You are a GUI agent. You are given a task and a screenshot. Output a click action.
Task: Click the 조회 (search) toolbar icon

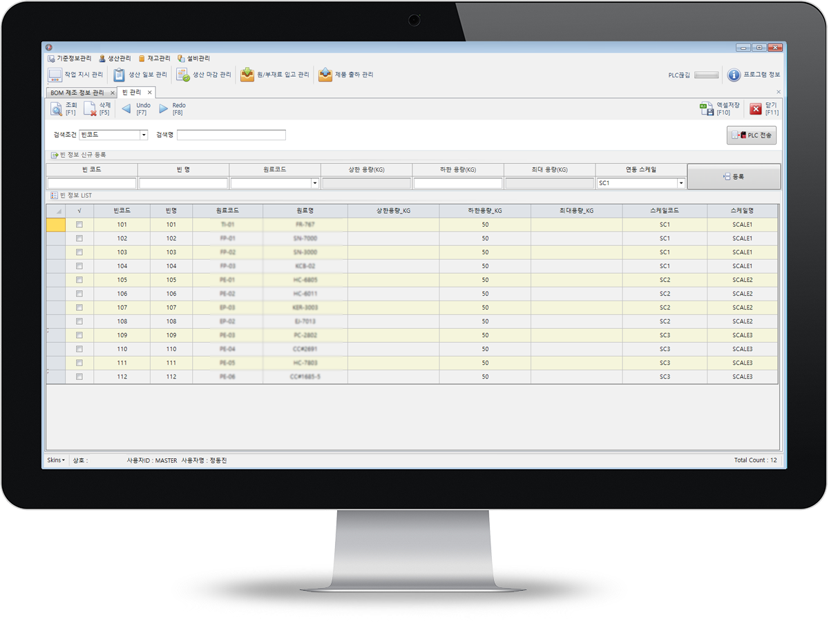pos(57,109)
